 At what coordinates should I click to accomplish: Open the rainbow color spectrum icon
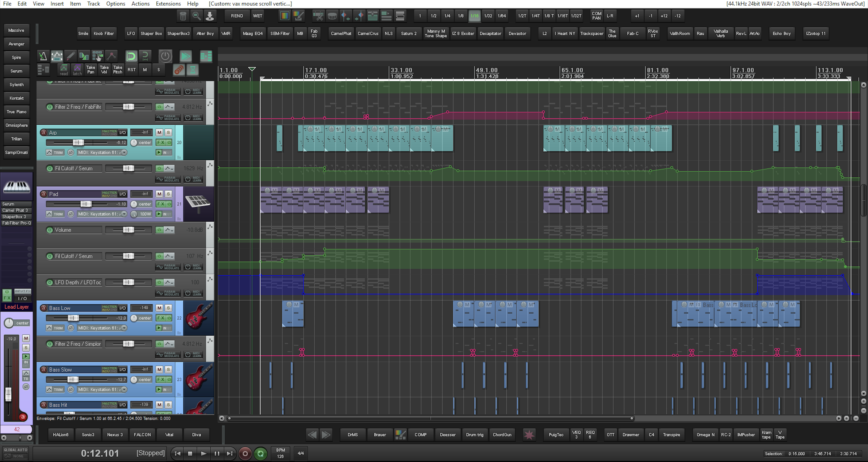click(285, 16)
